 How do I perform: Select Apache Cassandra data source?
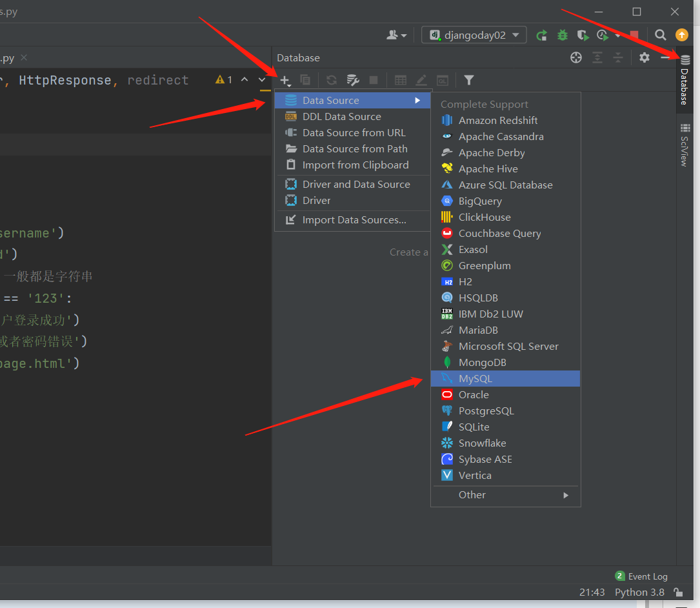click(505, 137)
